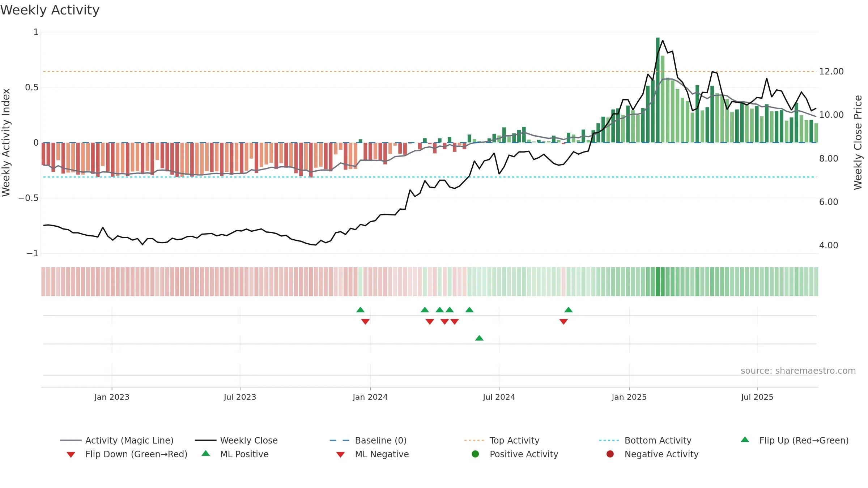
Task: Click the 12.00 price axis label
Action: click(x=831, y=72)
